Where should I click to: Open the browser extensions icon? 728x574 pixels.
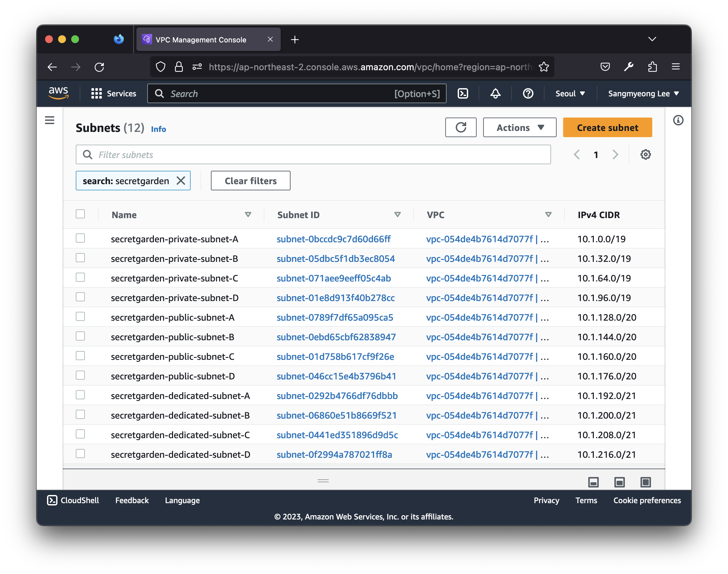point(652,67)
